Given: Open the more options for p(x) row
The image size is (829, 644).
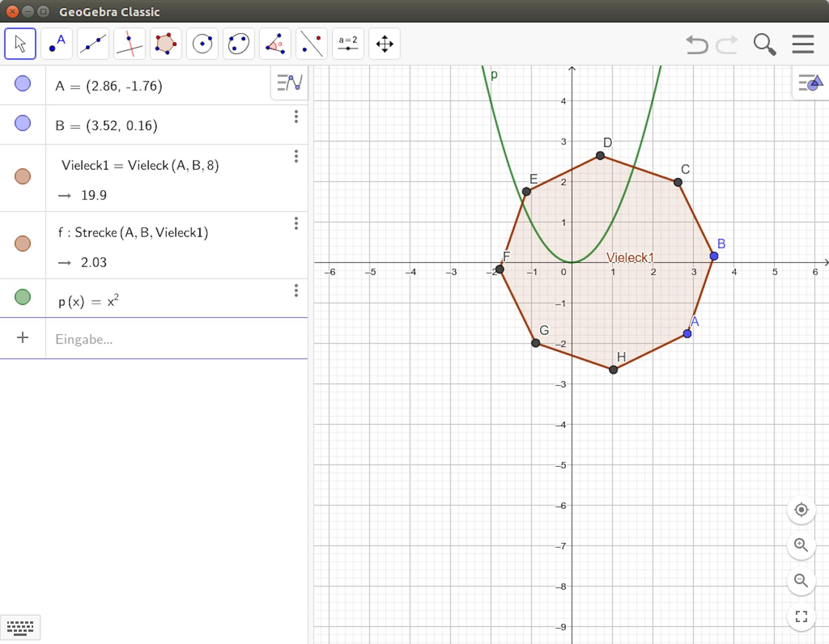Looking at the screenshot, I should click(296, 290).
